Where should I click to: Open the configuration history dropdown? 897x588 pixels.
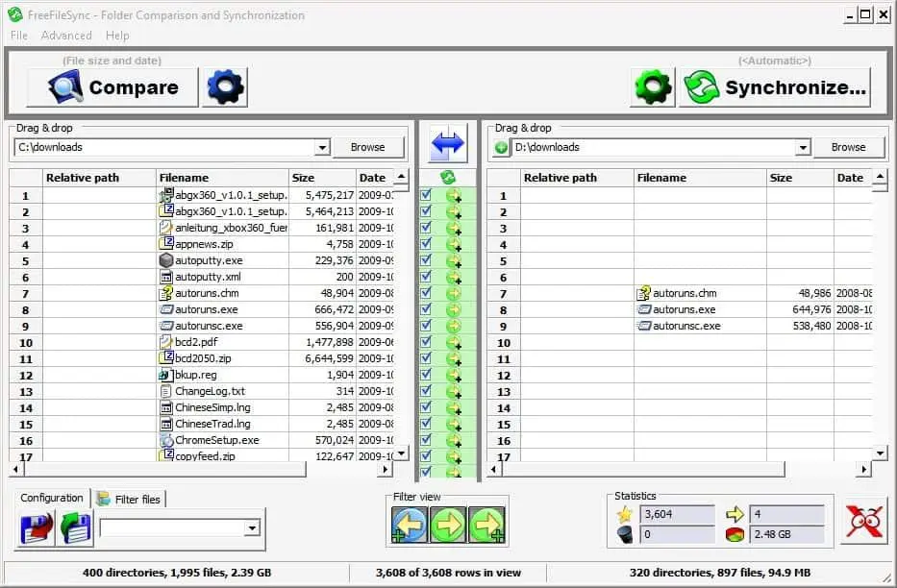pyautogui.click(x=252, y=527)
